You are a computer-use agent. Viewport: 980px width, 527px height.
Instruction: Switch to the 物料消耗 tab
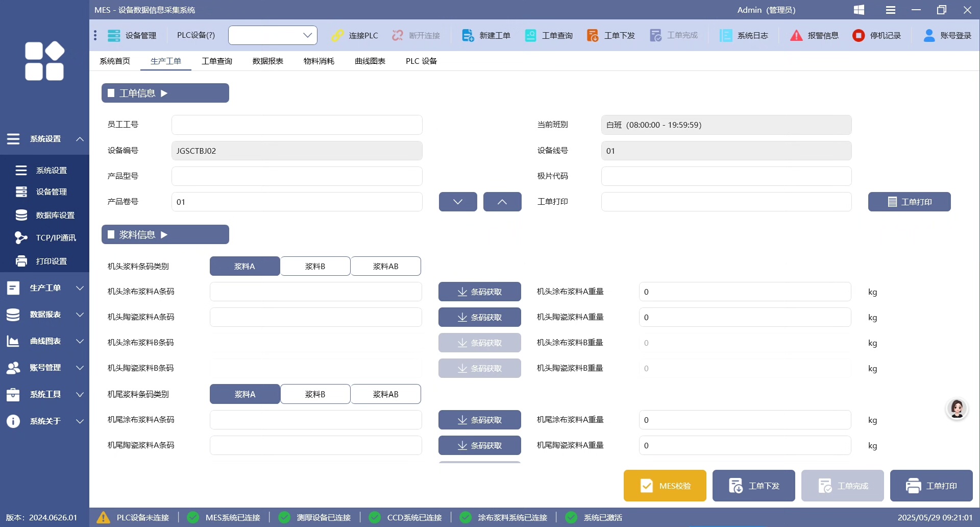(x=319, y=61)
